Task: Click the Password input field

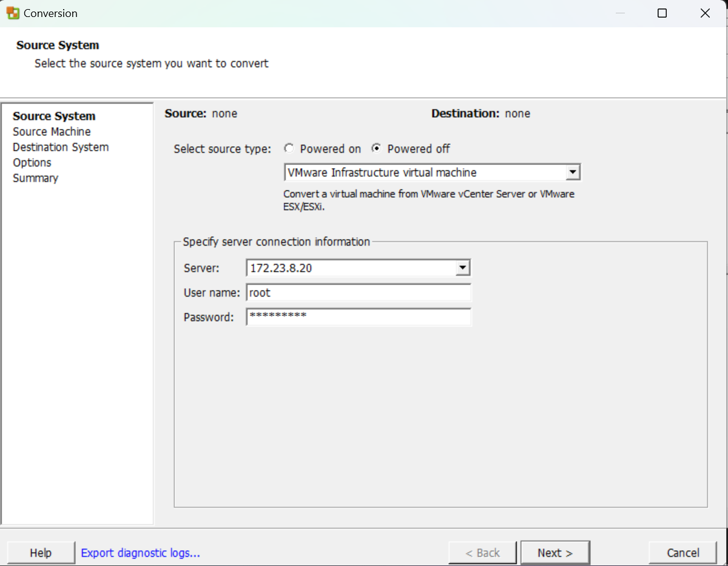Action: tap(359, 317)
